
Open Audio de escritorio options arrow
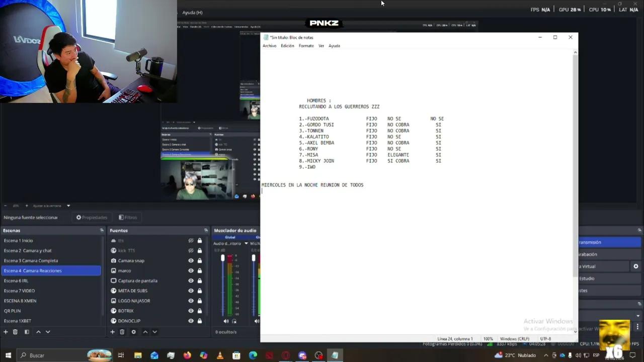pyautogui.click(x=246, y=243)
